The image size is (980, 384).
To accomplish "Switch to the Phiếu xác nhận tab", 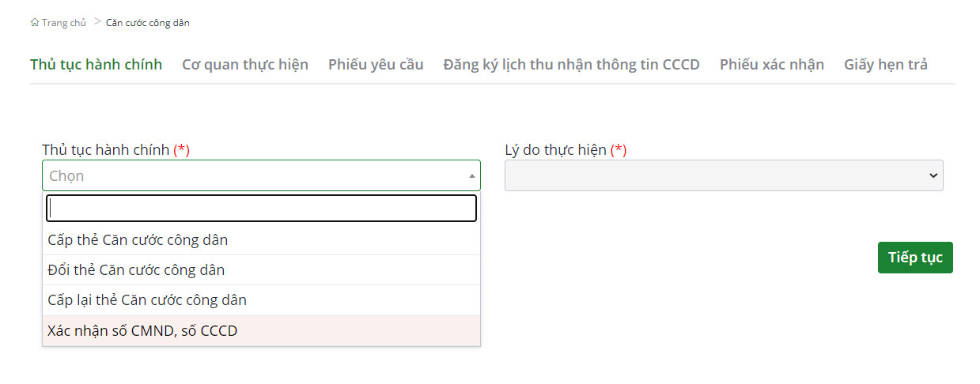I will point(772,65).
